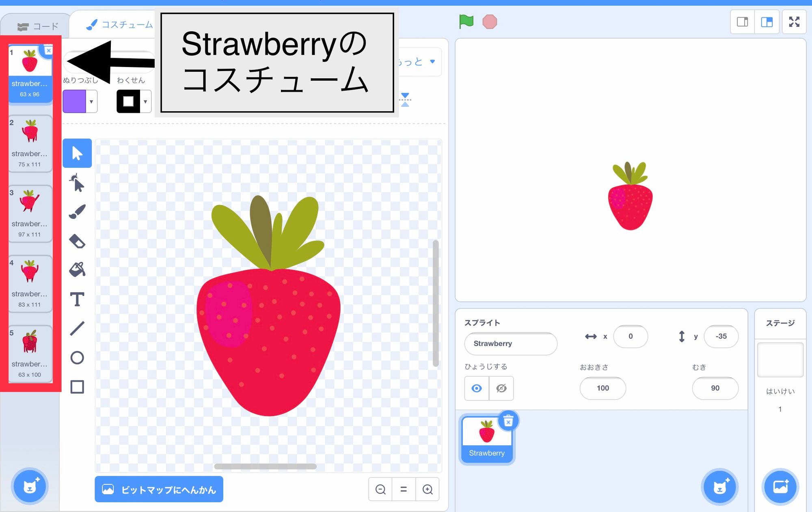Delete the Strawberry sprite with trash button

(x=508, y=421)
